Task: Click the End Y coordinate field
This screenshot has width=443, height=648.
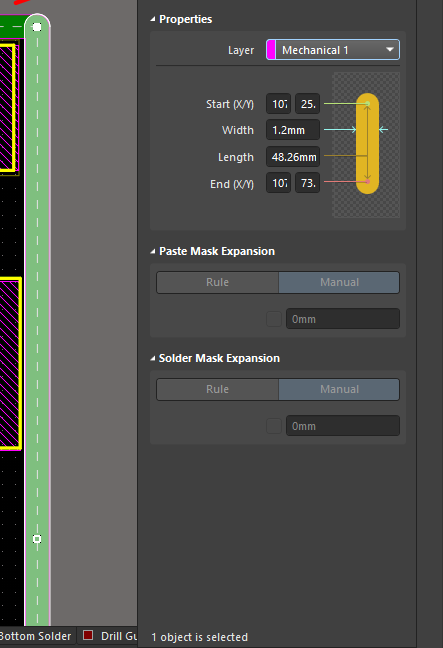Action: coord(307,183)
